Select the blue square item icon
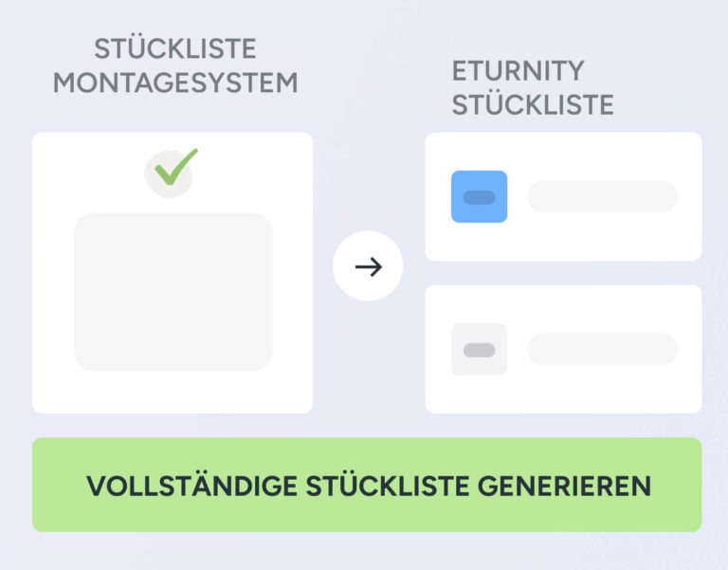This screenshot has width=728, height=570. coord(479,196)
